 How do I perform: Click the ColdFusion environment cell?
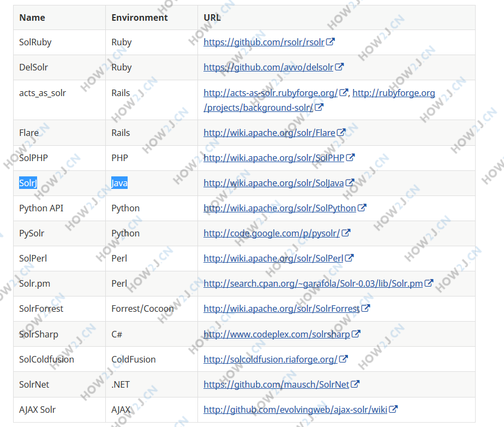click(152, 359)
